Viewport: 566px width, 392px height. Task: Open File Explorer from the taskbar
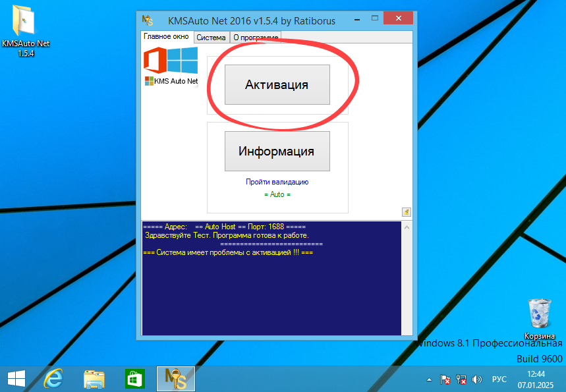click(94, 379)
